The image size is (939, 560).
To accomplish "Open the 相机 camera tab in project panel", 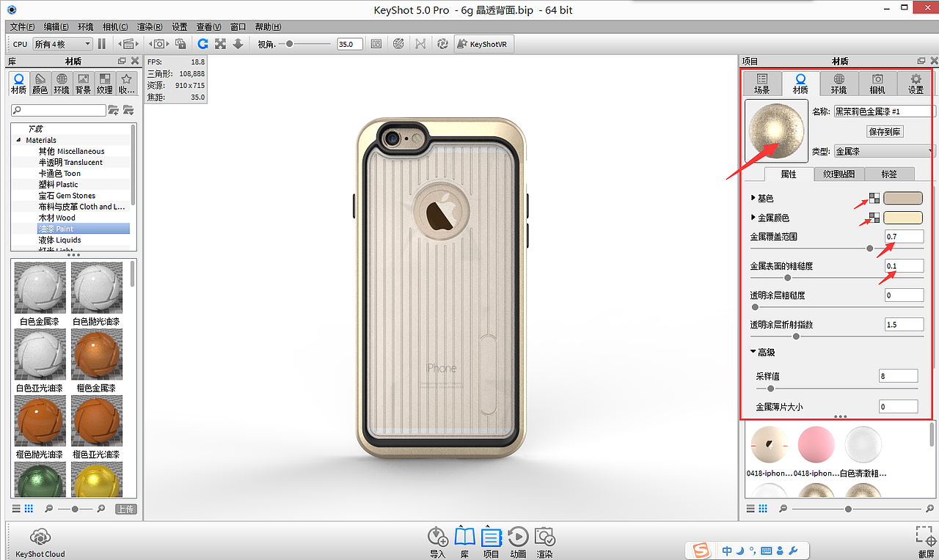I will click(877, 84).
